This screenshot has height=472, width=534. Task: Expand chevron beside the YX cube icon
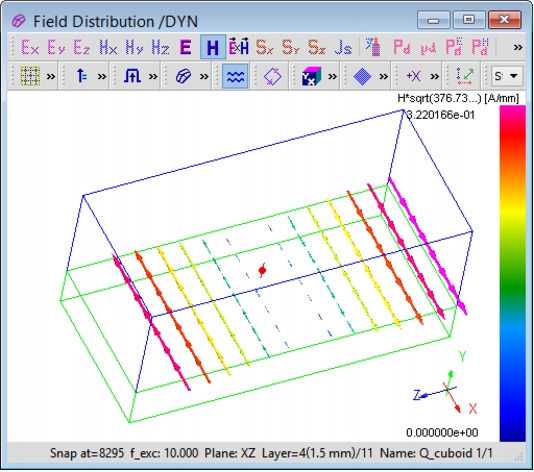tap(332, 76)
